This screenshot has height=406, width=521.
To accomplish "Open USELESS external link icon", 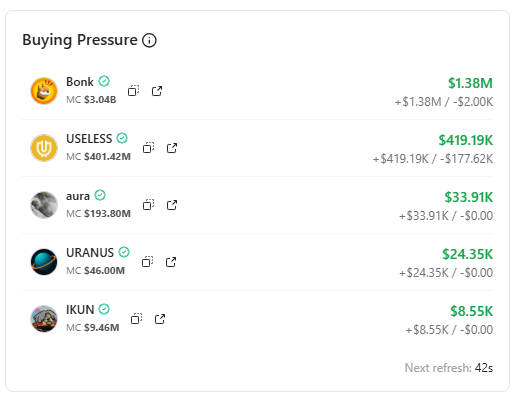I will click(172, 148).
